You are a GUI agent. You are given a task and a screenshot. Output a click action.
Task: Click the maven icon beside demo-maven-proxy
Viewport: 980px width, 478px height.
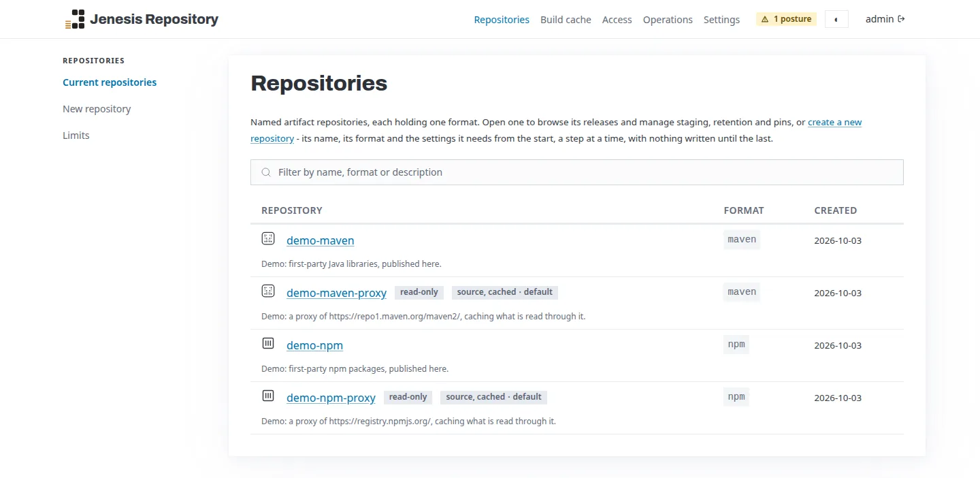tap(268, 291)
